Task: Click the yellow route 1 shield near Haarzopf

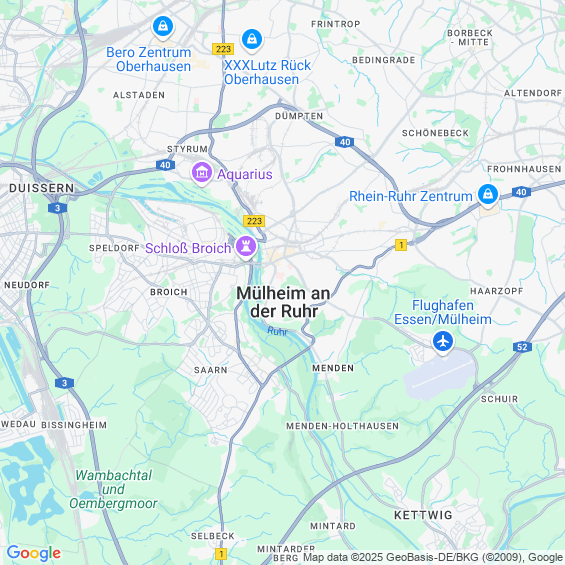Action: [401, 245]
